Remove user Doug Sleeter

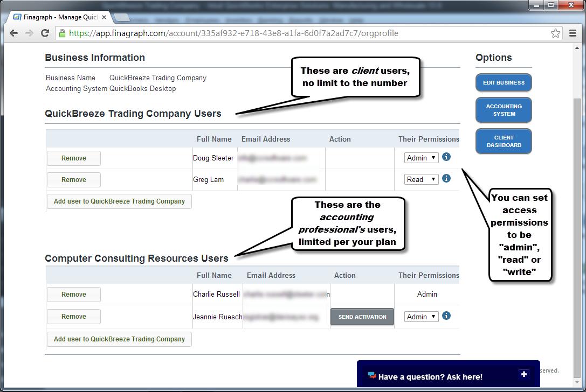[x=74, y=158]
